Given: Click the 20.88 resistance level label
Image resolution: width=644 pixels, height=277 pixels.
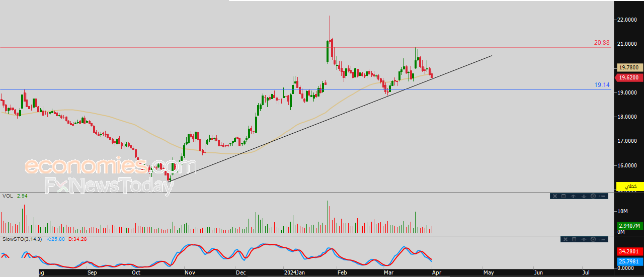Looking at the screenshot, I should coord(602,43).
